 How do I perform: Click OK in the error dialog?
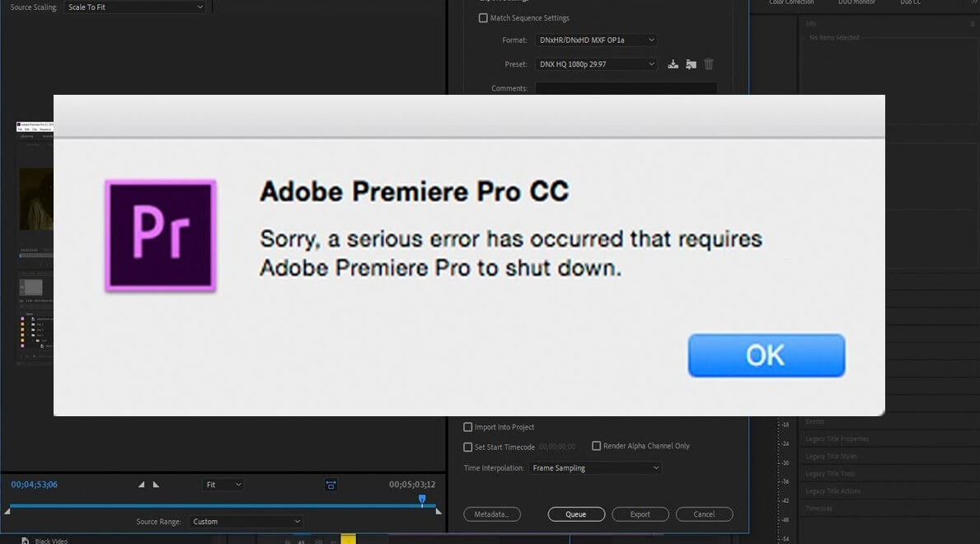click(x=767, y=355)
